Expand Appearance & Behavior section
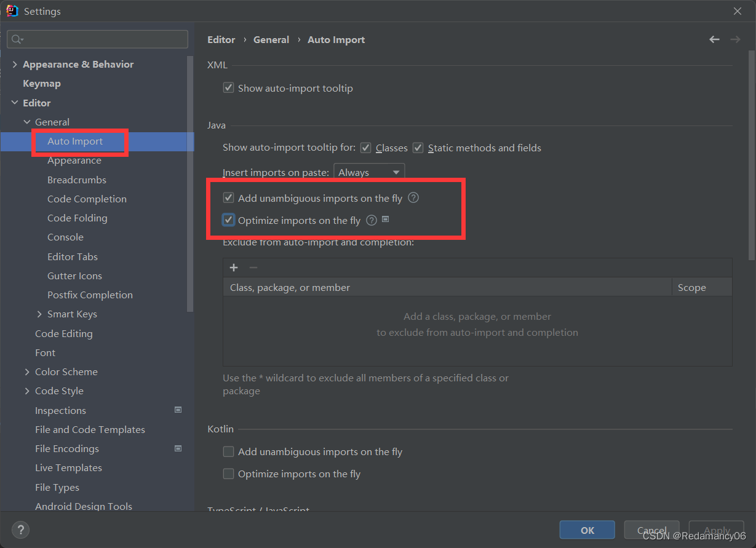 pyautogui.click(x=15, y=64)
